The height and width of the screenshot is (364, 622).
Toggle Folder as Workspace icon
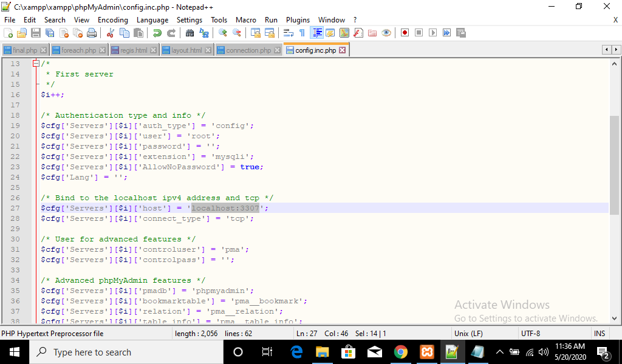(x=372, y=33)
